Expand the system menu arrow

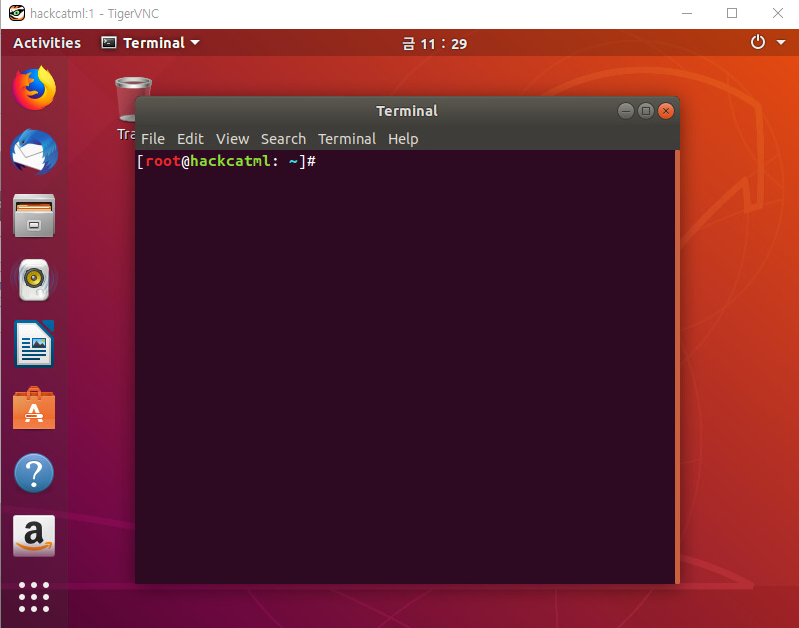tap(781, 42)
